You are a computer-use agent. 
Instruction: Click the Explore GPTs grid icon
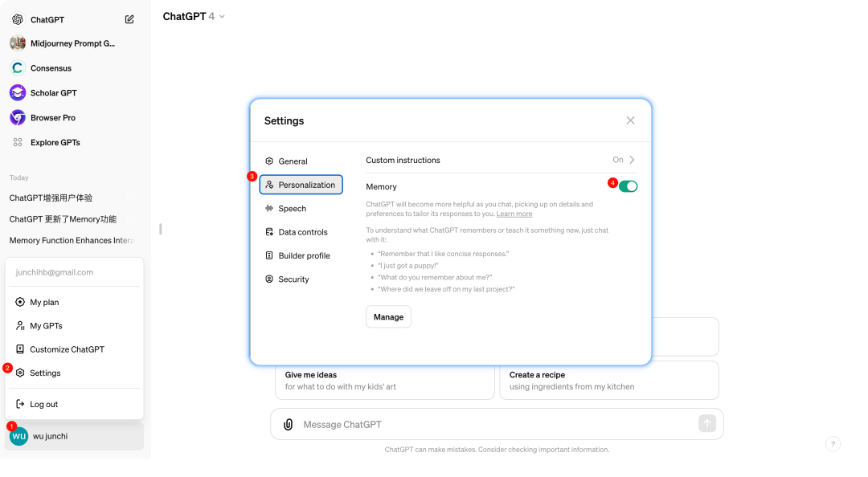[x=18, y=142]
